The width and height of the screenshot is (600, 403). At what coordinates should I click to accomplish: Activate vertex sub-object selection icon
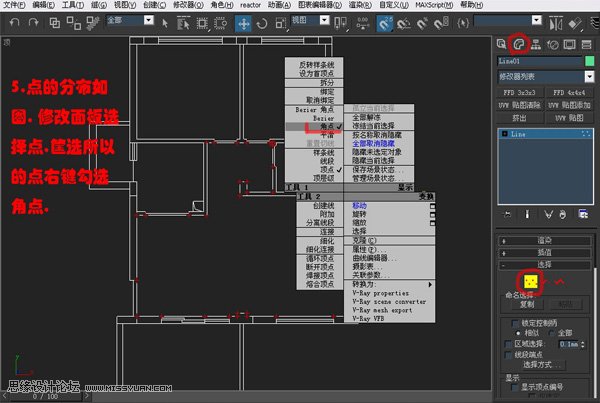pyautogui.click(x=530, y=282)
